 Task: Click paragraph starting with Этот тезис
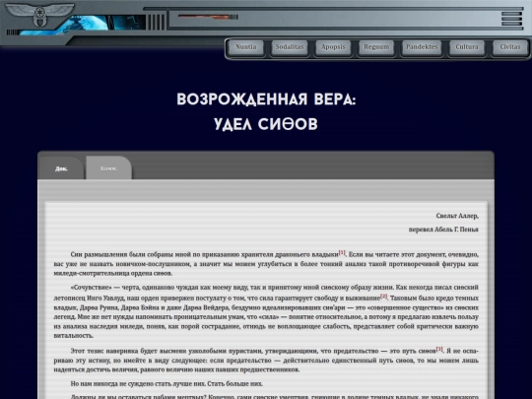[x=266, y=360]
